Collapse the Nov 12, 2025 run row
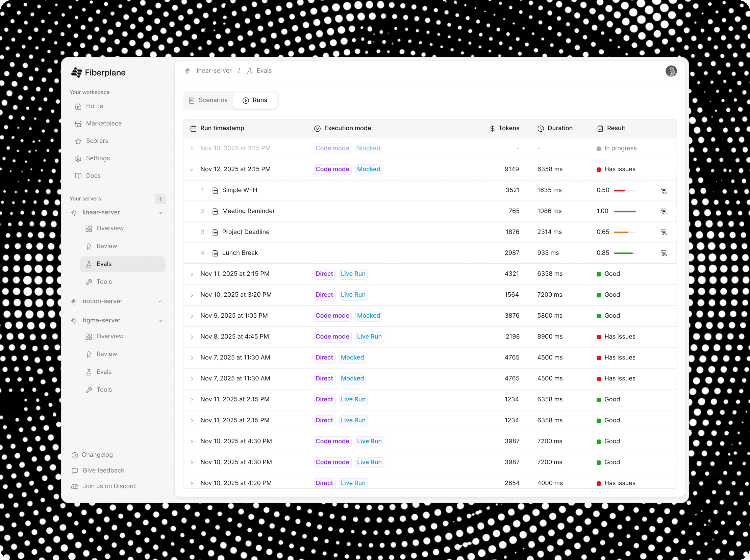The image size is (750, 560). (x=192, y=169)
